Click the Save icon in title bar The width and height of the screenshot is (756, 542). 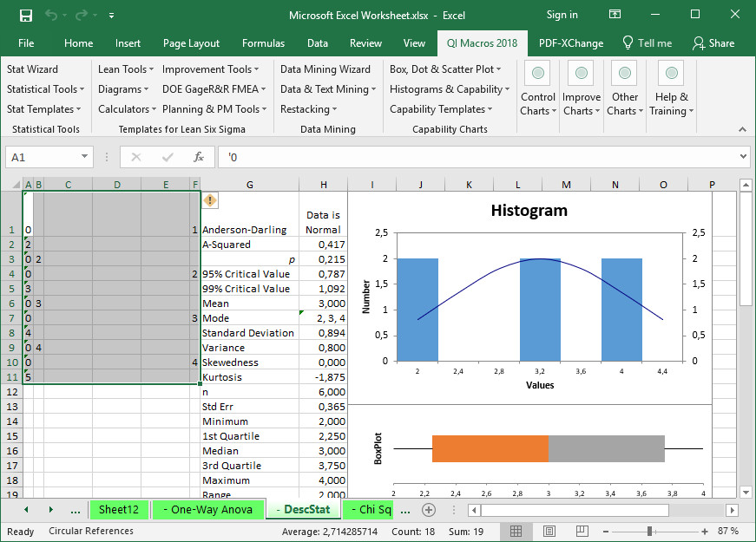[25, 16]
